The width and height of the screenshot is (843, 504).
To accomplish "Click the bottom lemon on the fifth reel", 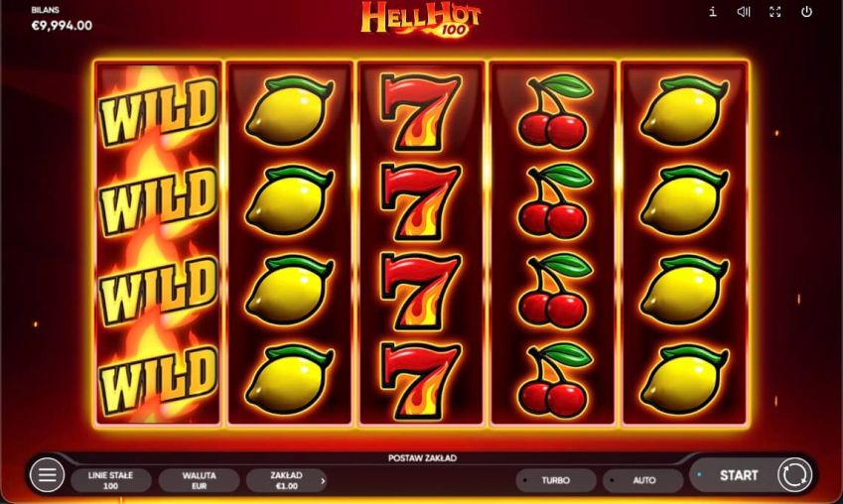I will [x=684, y=380].
